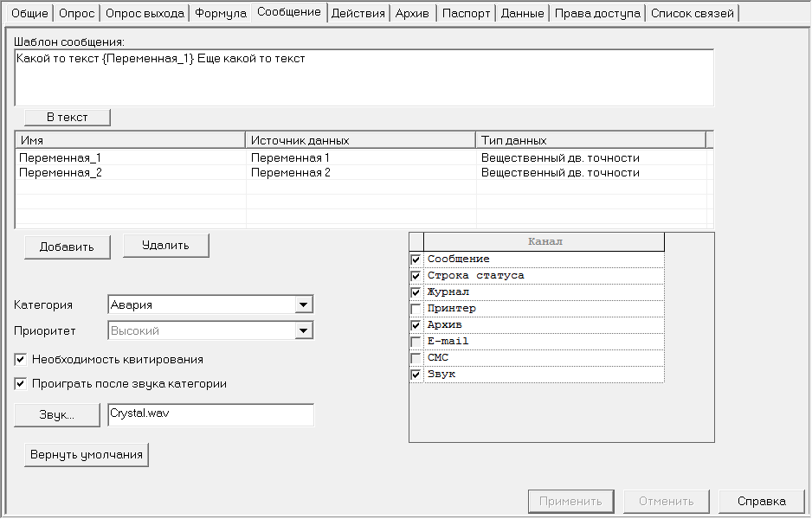Viewport: 812px width, 519px height.
Task: Select the Переменная_2 row name cell
Action: 131,173
